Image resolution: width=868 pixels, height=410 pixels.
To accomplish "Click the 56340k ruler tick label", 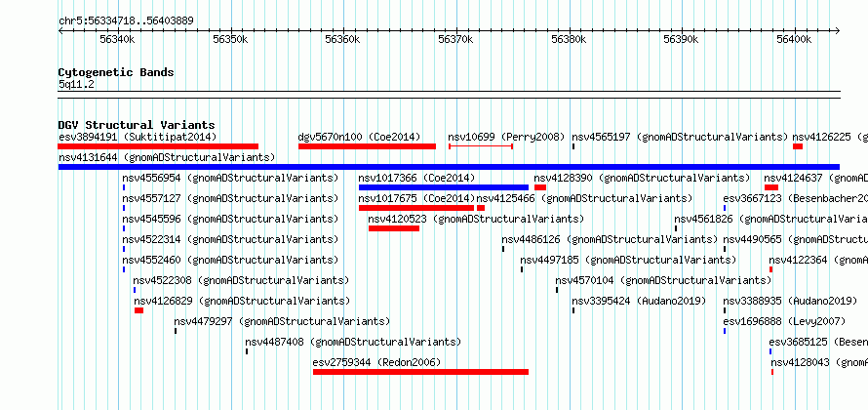I will (x=117, y=39).
